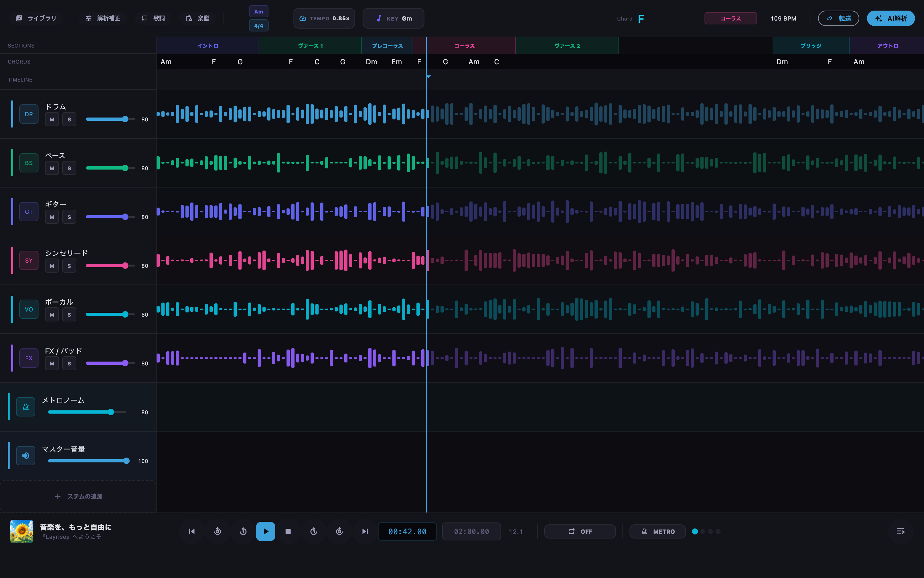Stop playback with the stop button

288,531
